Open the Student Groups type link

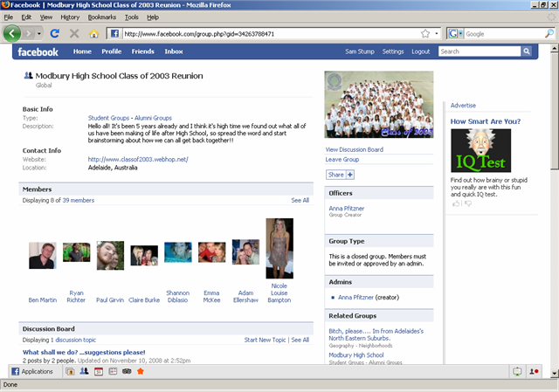108,118
